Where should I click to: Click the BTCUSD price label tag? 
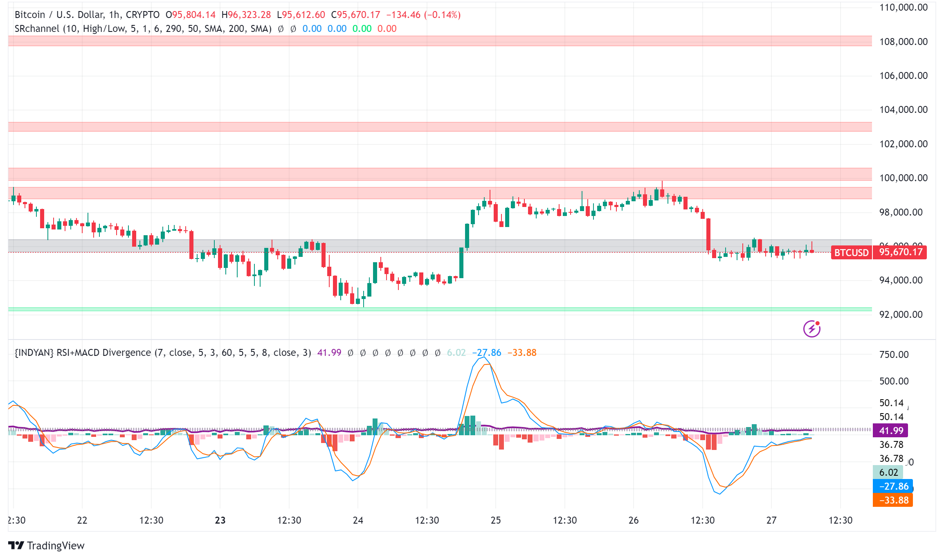click(851, 252)
